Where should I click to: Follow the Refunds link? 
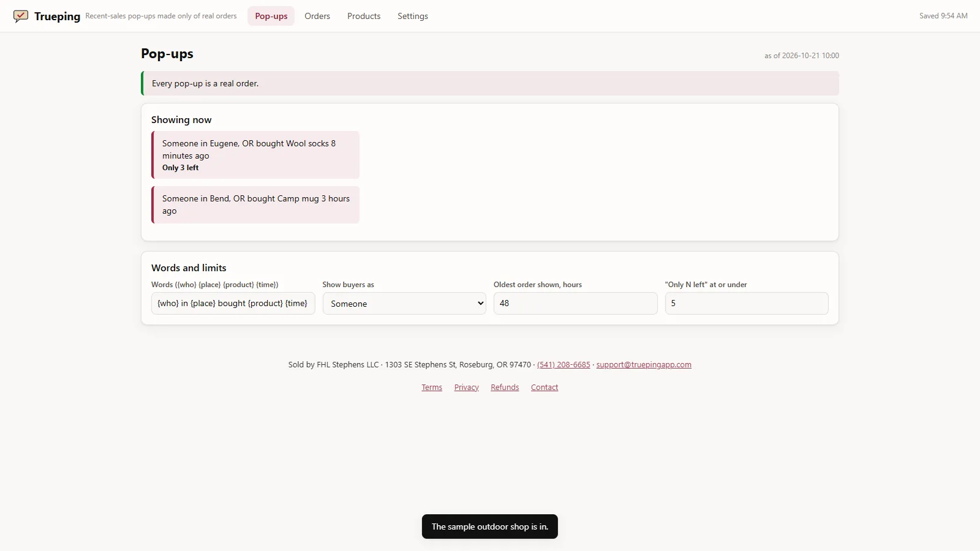pos(505,388)
